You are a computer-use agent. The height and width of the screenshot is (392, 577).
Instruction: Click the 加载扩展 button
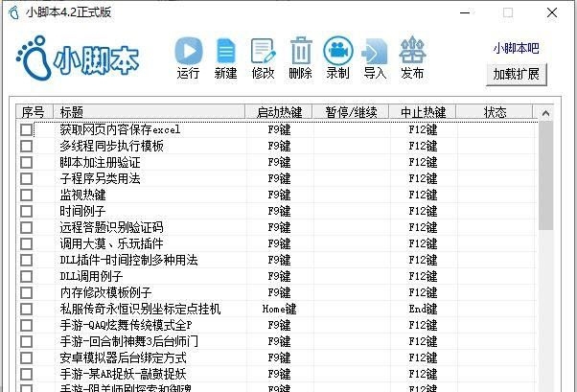tap(517, 75)
